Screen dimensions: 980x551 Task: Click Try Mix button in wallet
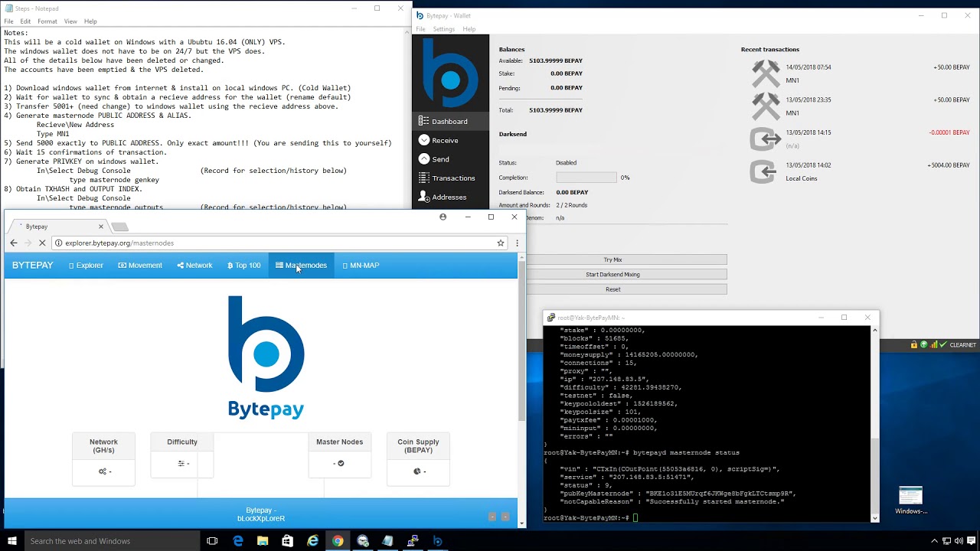[x=612, y=259]
